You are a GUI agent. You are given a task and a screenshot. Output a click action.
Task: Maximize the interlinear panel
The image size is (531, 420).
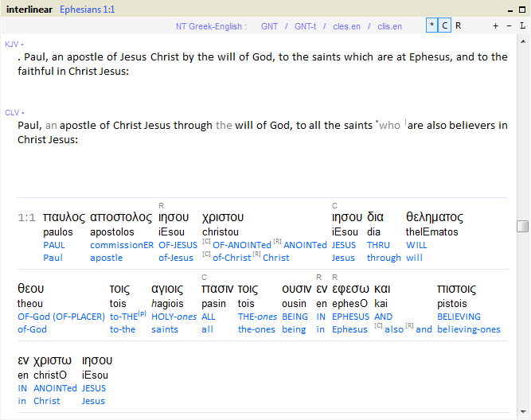click(522, 9)
